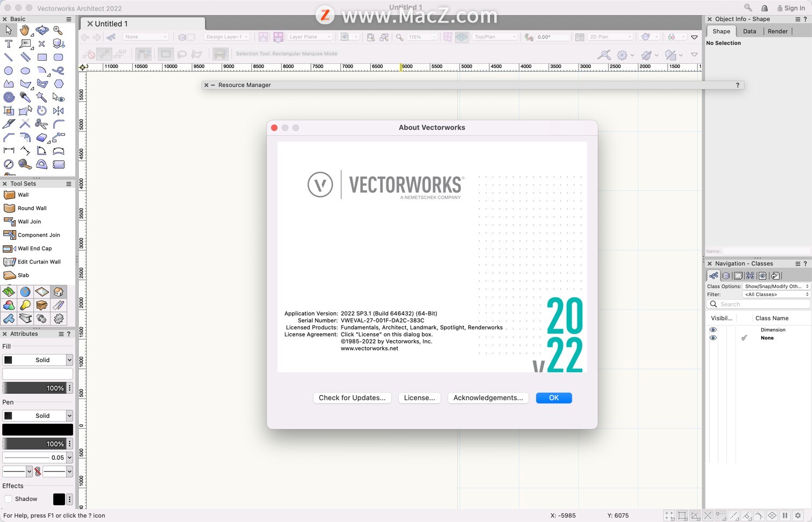Select the scissors Trim tool
Screen dimensions: 812x522
[42, 124]
